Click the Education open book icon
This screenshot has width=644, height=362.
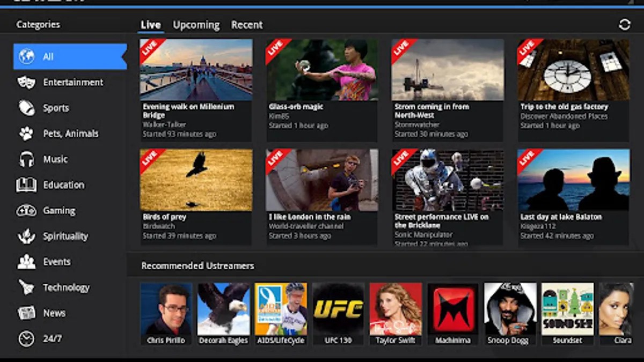(26, 185)
